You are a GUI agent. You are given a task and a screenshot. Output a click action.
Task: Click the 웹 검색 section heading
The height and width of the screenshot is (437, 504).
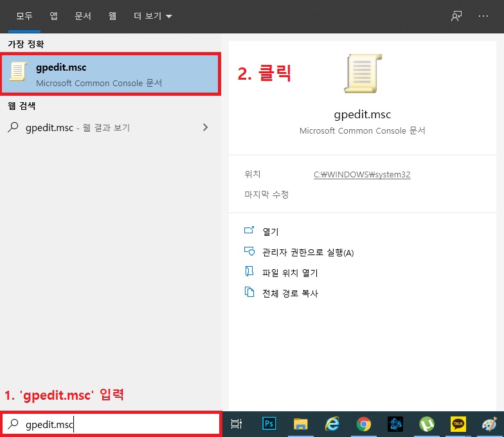[22, 105]
